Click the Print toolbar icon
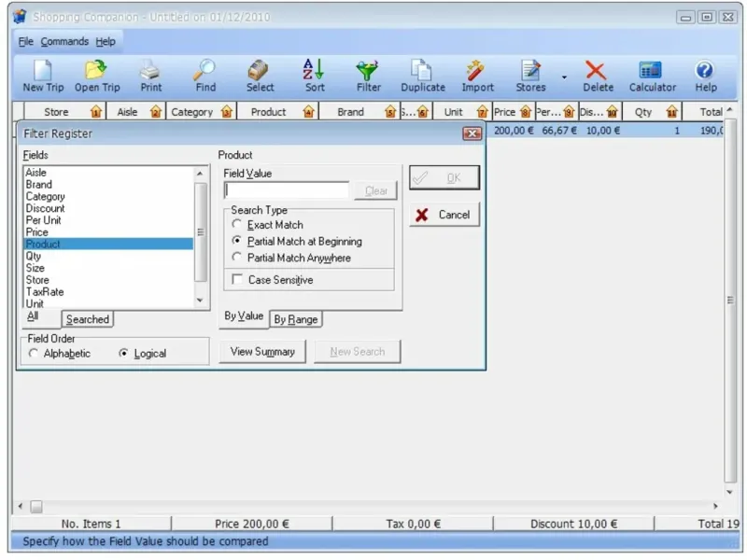The image size is (747, 560). (150, 76)
